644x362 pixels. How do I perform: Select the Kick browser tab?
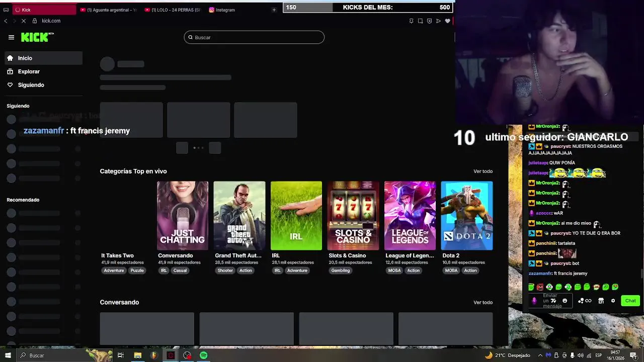[44, 10]
